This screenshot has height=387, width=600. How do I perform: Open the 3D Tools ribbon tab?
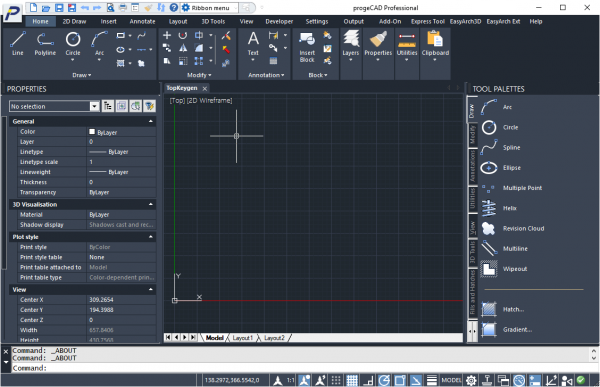tap(213, 21)
